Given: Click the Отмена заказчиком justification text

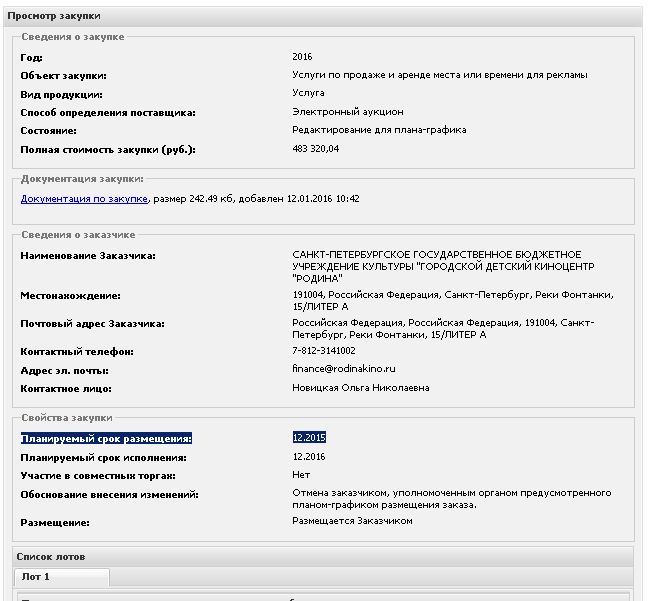Looking at the screenshot, I should [452, 499].
